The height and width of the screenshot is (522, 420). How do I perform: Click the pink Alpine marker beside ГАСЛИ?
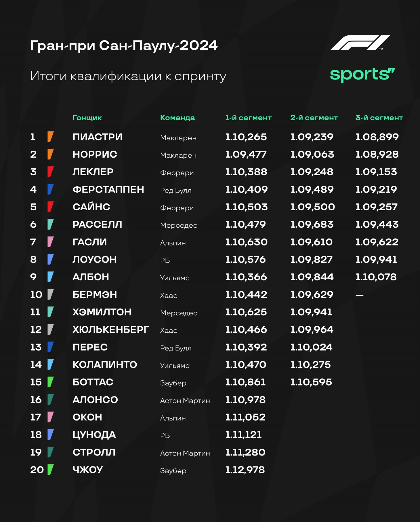(x=50, y=242)
